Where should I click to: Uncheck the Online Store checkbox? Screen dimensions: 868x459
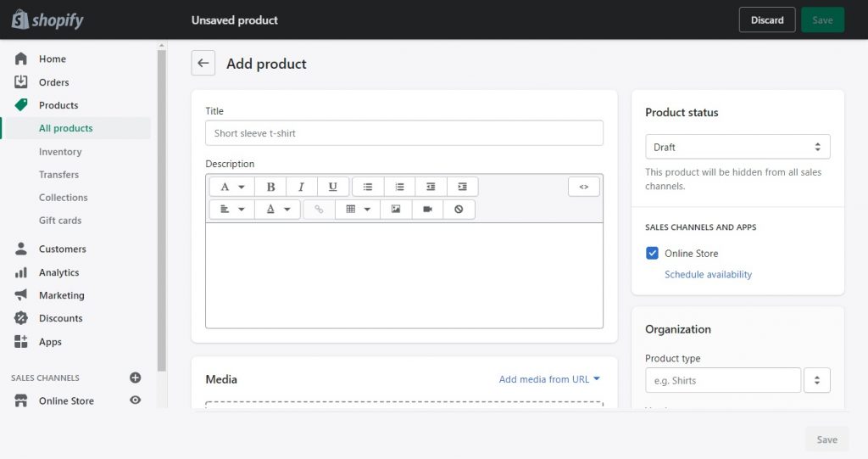click(652, 253)
